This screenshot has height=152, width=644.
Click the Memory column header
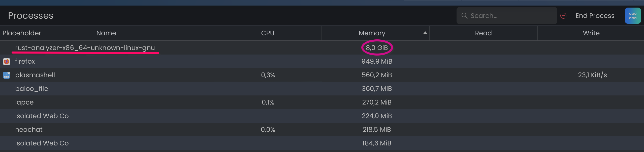[x=372, y=33]
